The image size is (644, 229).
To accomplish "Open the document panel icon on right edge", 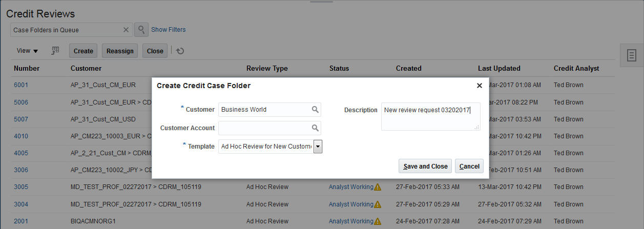I will pyautogui.click(x=632, y=55).
